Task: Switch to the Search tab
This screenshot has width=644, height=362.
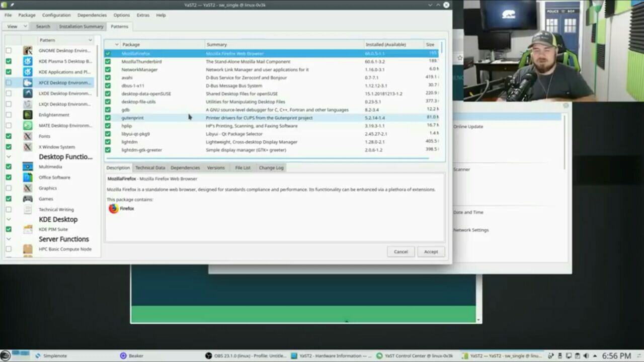Action: point(43,26)
